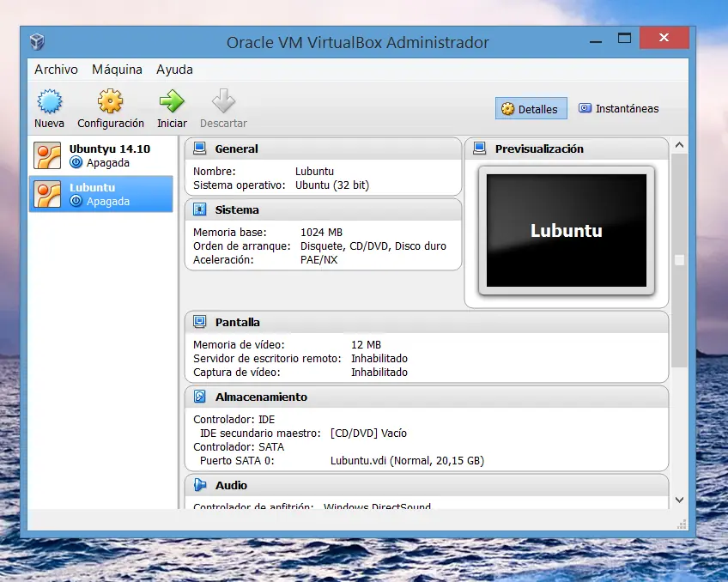The height and width of the screenshot is (582, 728).
Task: Switch to the Instantáneas view
Action: pyautogui.click(x=619, y=108)
